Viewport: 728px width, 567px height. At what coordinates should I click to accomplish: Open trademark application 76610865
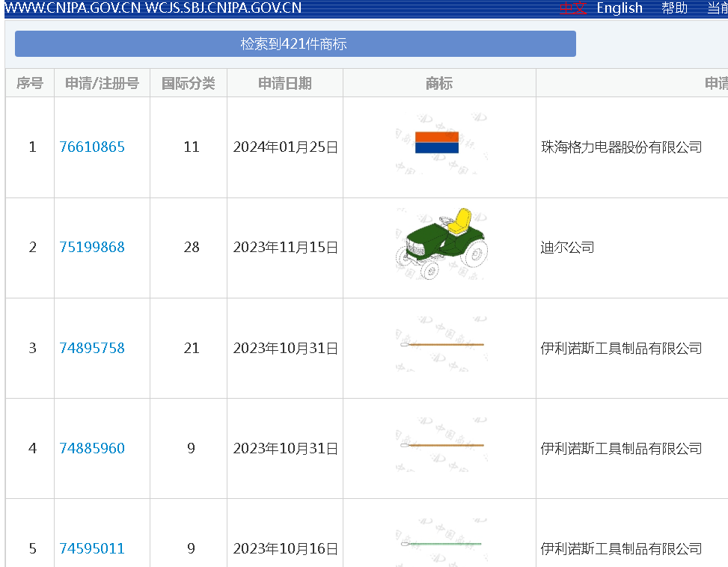click(92, 147)
